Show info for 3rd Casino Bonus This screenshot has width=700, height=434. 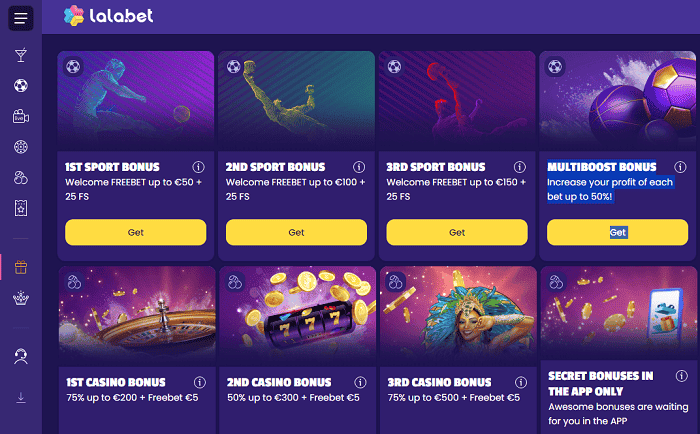point(520,382)
